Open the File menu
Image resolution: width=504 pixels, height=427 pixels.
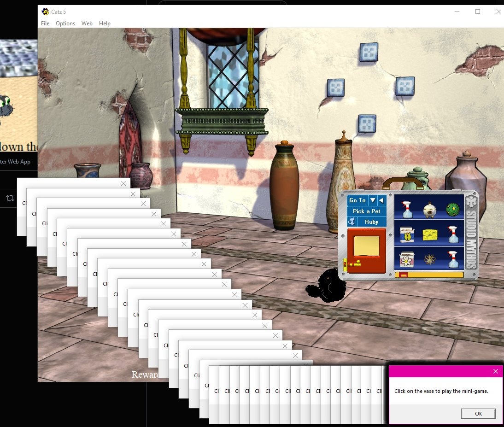click(45, 23)
